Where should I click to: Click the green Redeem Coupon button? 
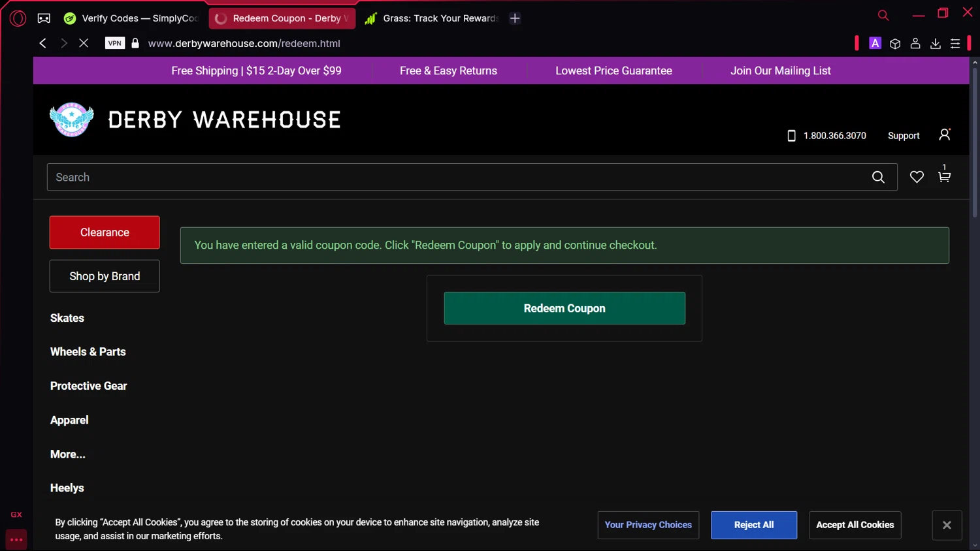pos(564,308)
